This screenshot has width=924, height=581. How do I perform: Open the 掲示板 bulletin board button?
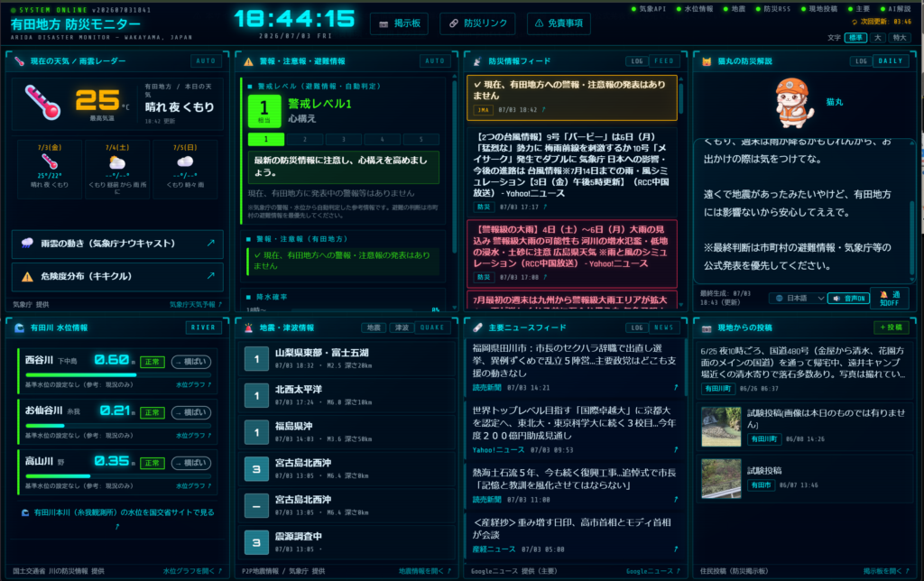coord(400,23)
